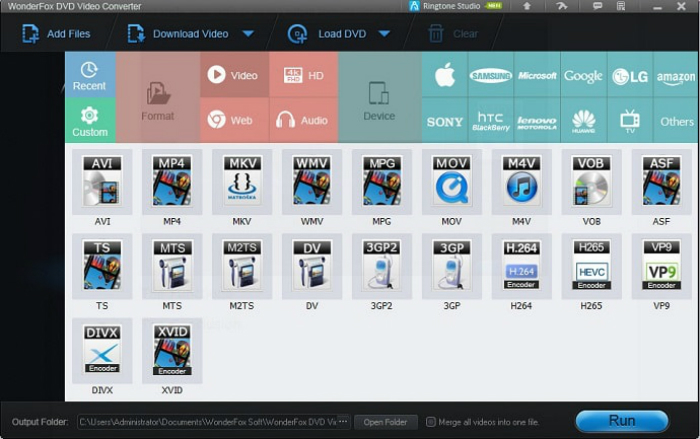
Task: Select the MTS camcorder format
Action: 172,266
